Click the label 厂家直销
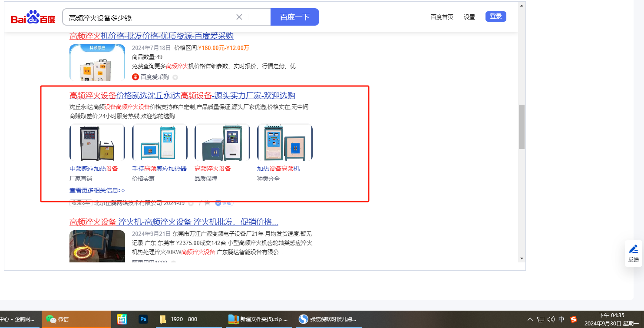The image size is (644, 328). tap(81, 179)
